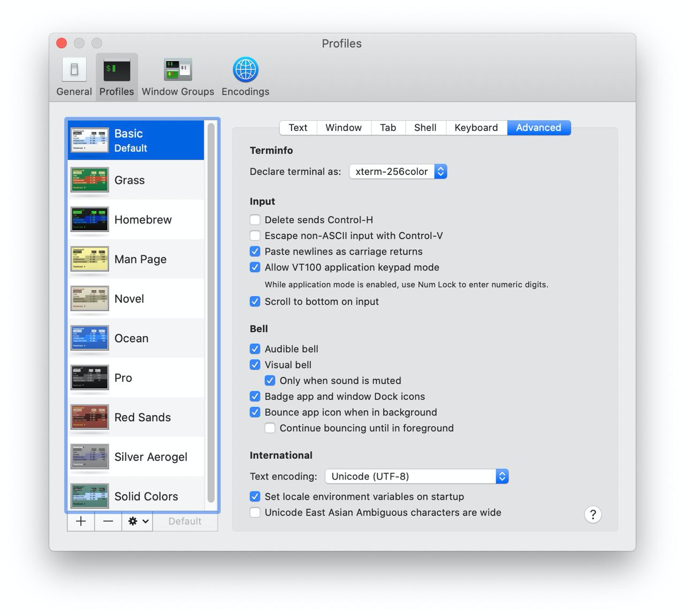
Task: Enable Unicode East Asian Ambiguous characters wide
Action: click(255, 513)
